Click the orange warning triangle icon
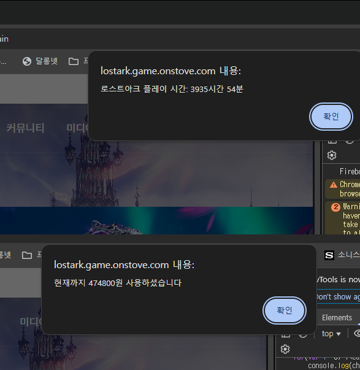 333,185
